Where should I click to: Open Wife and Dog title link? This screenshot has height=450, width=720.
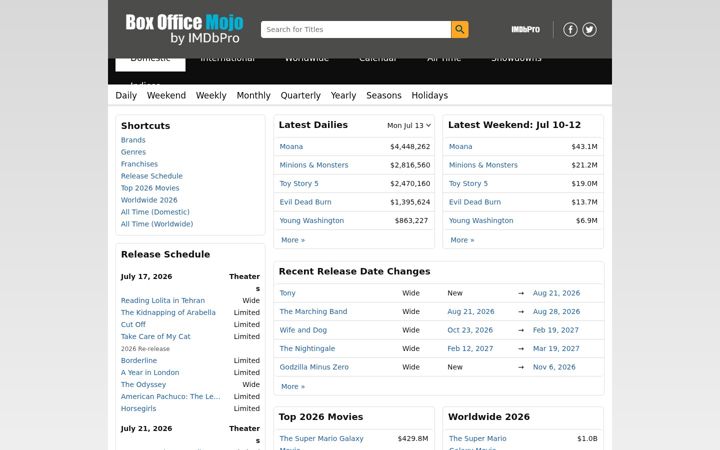pyautogui.click(x=303, y=330)
